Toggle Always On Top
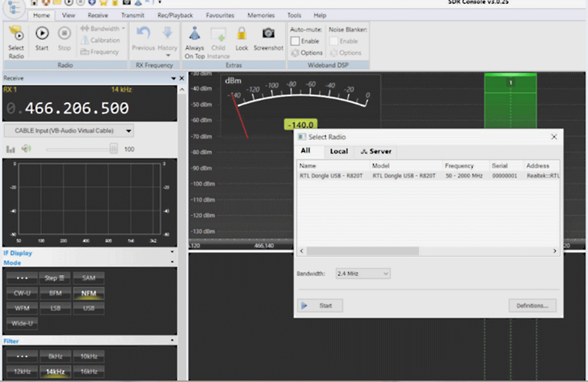Screen dimensions: 588x382 [194, 42]
